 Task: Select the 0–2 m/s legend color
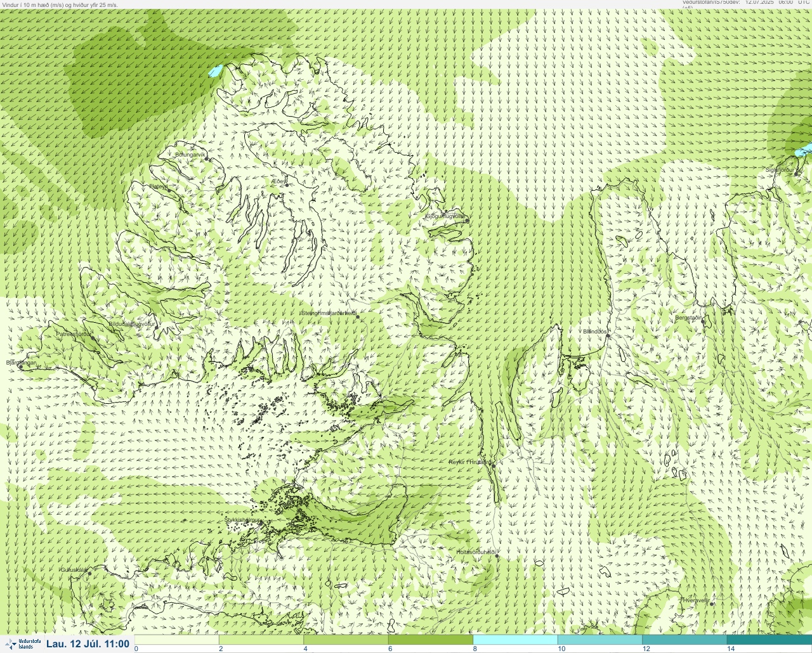pyautogui.click(x=177, y=640)
